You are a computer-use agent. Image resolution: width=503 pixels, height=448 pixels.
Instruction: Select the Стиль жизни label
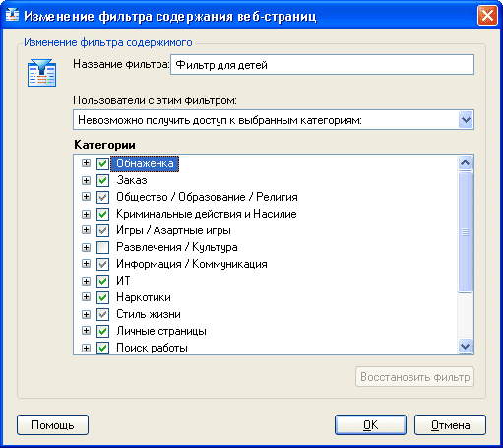(149, 314)
